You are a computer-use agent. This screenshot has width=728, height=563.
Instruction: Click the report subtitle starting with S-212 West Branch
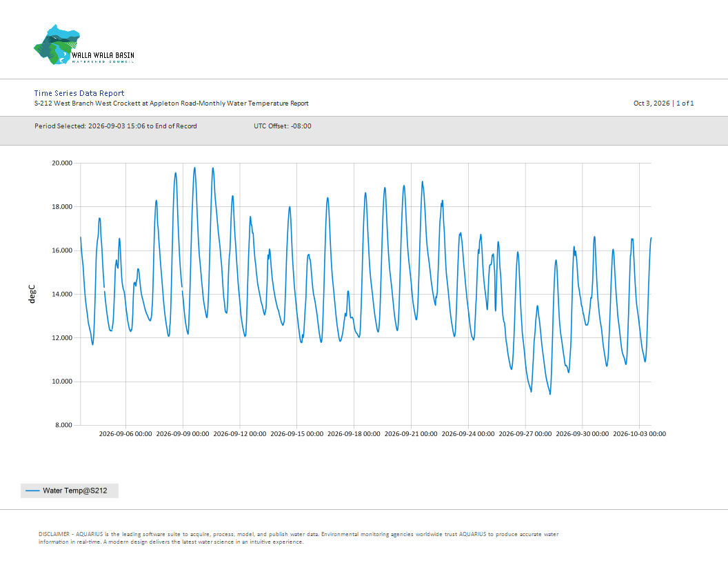[172, 103]
